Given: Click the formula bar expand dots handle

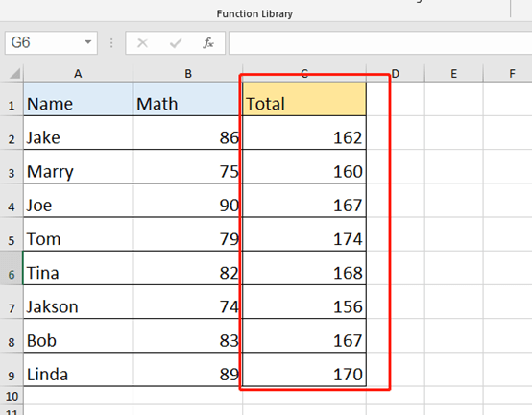Looking at the screenshot, I should 111,43.
